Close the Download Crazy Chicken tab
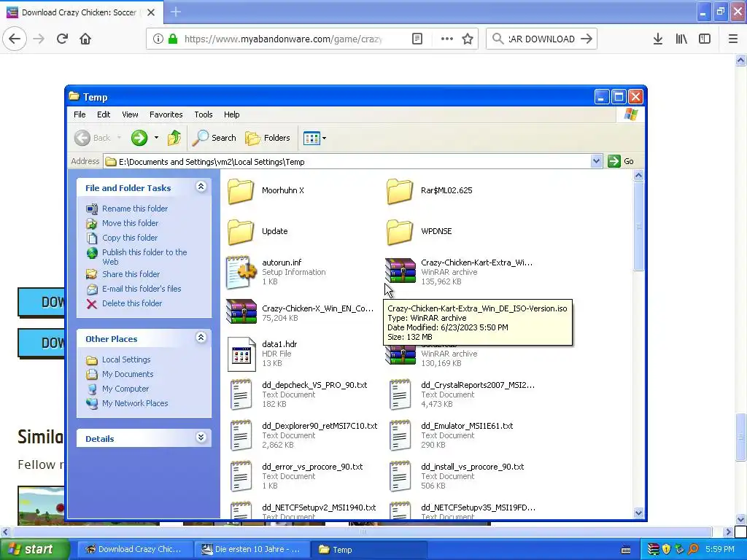747x560 pixels. click(x=151, y=12)
